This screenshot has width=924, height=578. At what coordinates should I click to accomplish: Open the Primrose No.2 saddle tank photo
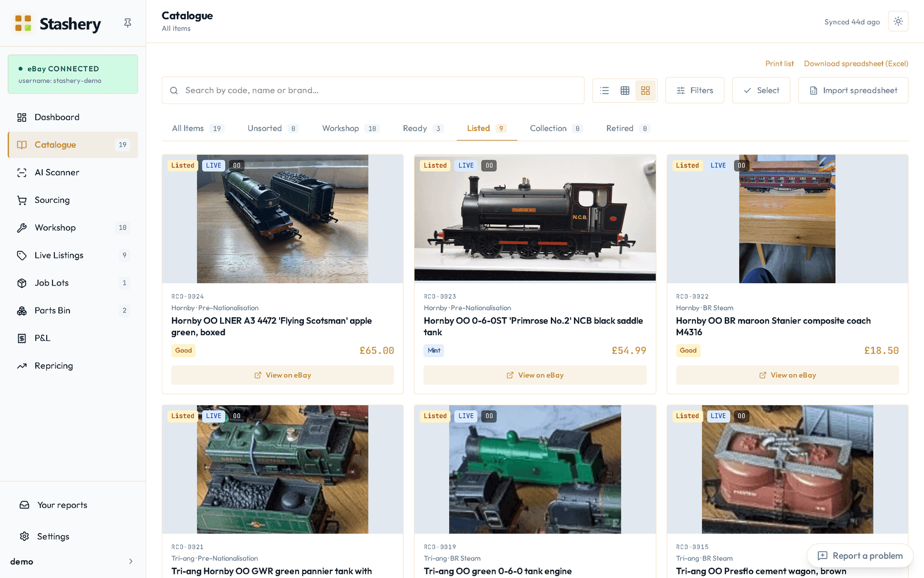tap(535, 218)
